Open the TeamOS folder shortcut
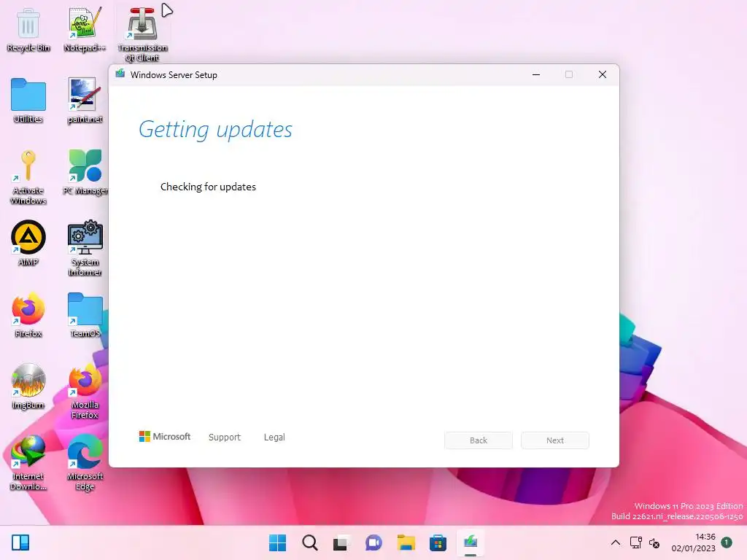 (x=85, y=315)
